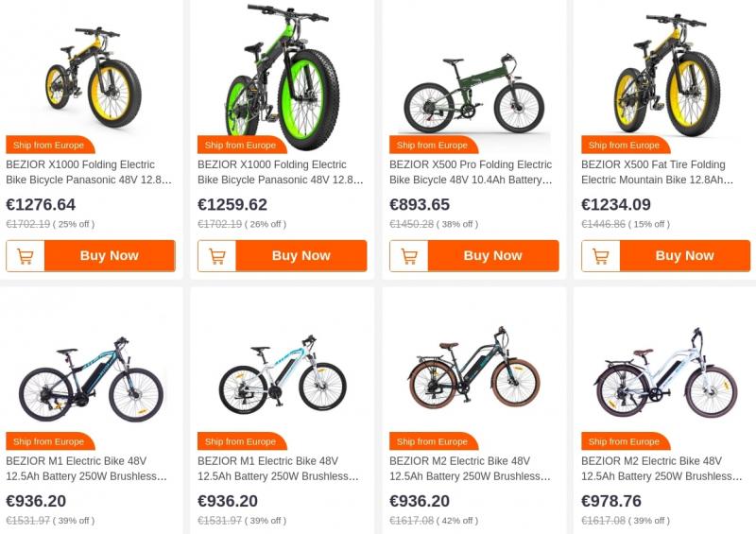Open BEZIOR X500 Pro Folding Electric title link
Screen dimensions: 756x534
[471, 171]
